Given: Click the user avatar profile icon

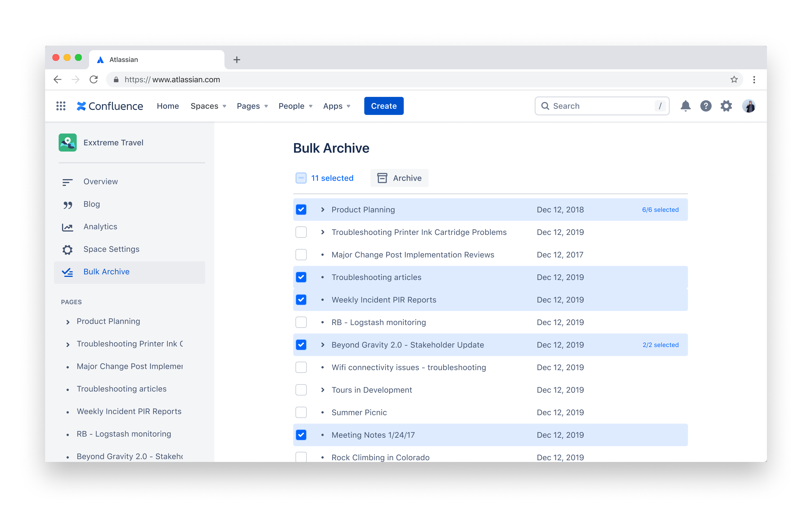Looking at the screenshot, I should [749, 106].
